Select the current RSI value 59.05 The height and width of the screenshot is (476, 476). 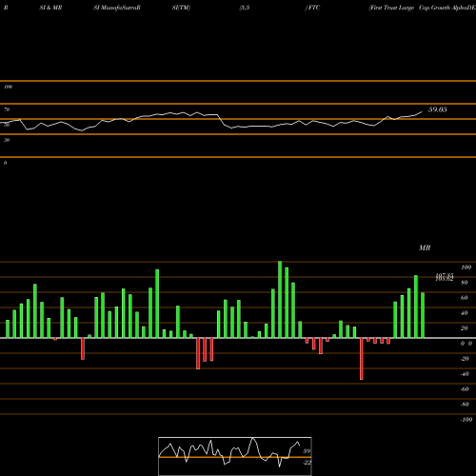pyautogui.click(x=438, y=109)
